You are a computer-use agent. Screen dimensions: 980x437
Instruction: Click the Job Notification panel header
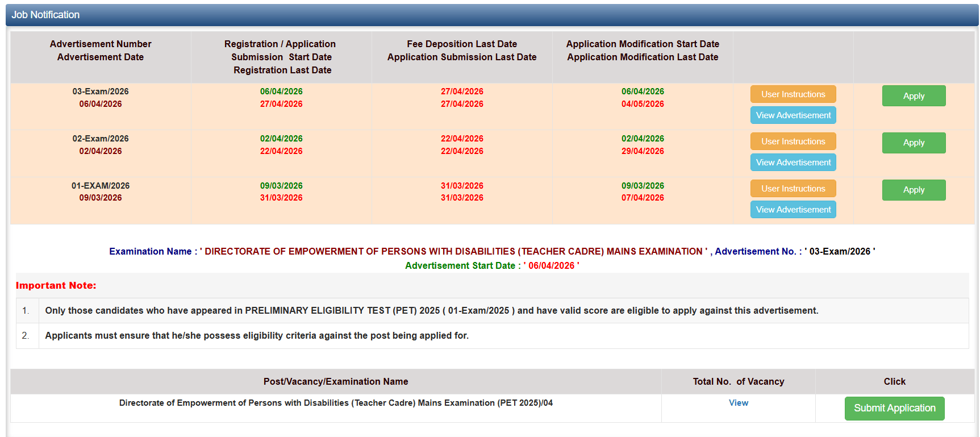[45, 15]
